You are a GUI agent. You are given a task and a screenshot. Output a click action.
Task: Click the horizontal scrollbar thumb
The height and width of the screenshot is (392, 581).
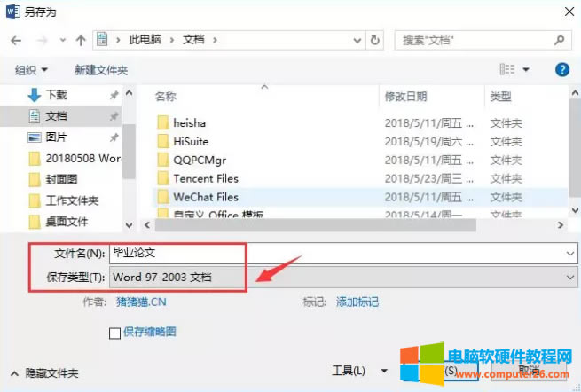(315, 225)
